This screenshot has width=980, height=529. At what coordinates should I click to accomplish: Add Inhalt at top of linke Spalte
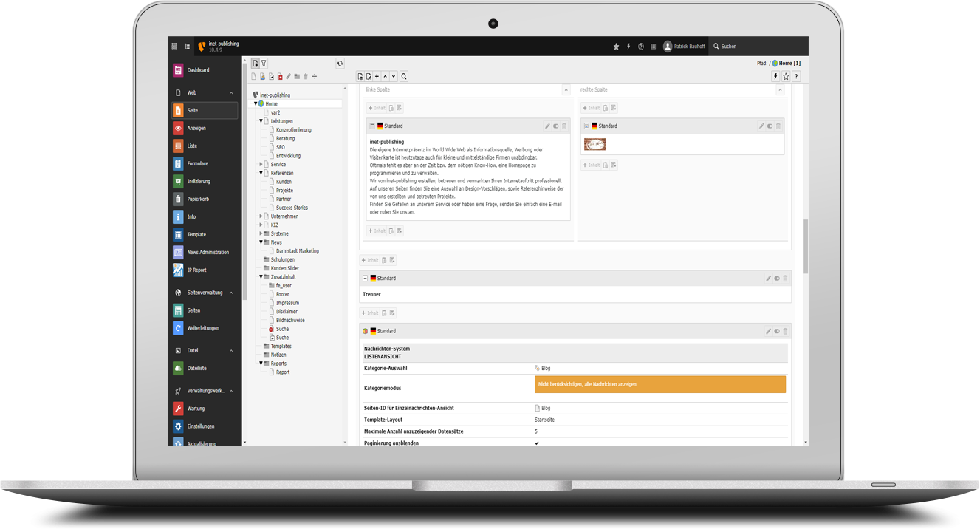[x=377, y=108]
